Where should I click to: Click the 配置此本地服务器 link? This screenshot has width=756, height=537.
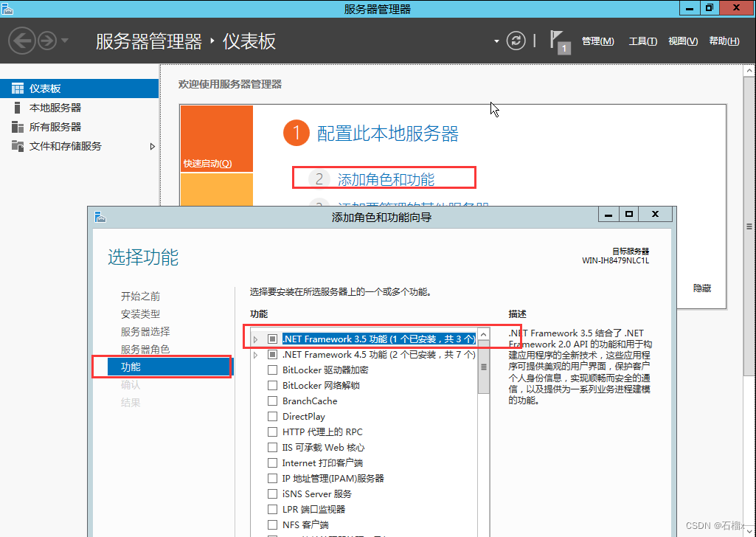387,134
